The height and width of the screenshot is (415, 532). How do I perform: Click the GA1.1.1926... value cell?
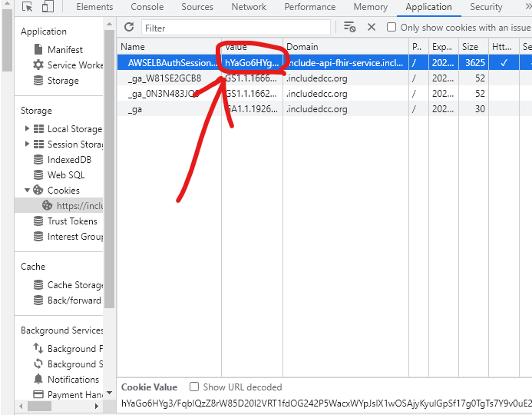(252, 108)
